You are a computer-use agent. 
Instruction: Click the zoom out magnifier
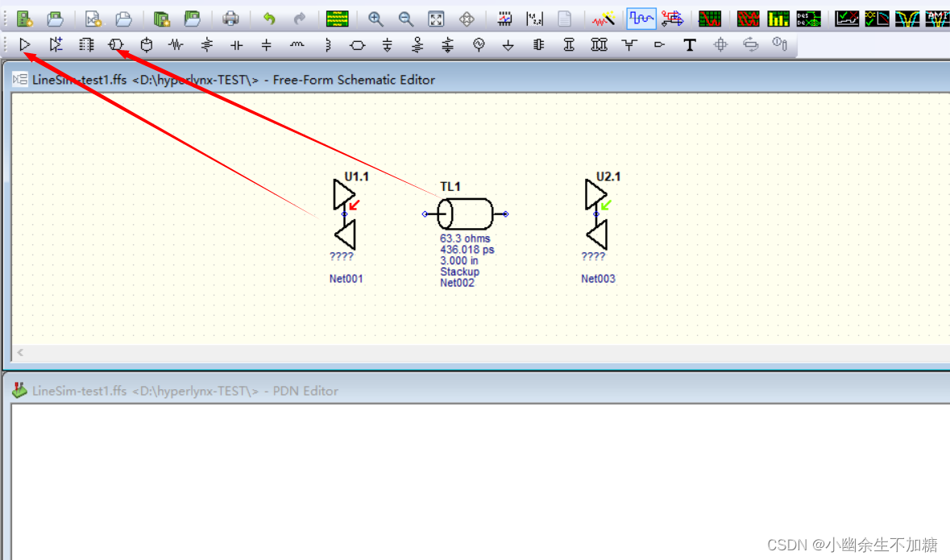406,19
